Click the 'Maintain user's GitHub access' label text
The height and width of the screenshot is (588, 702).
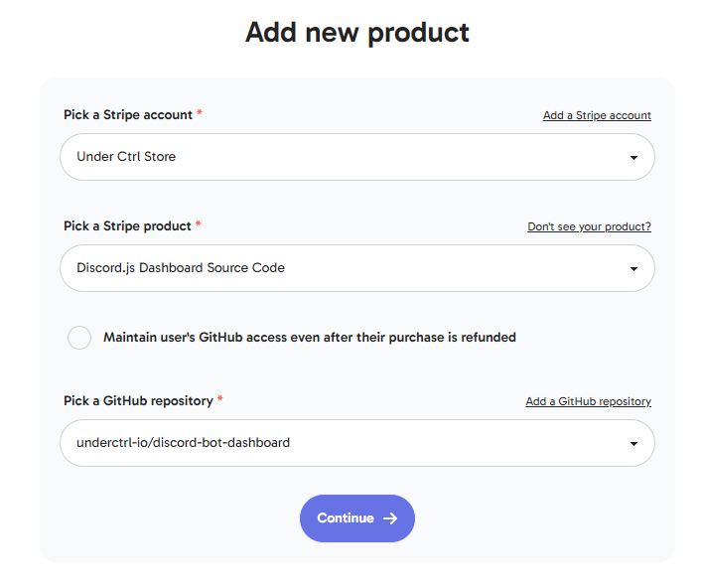310,338
